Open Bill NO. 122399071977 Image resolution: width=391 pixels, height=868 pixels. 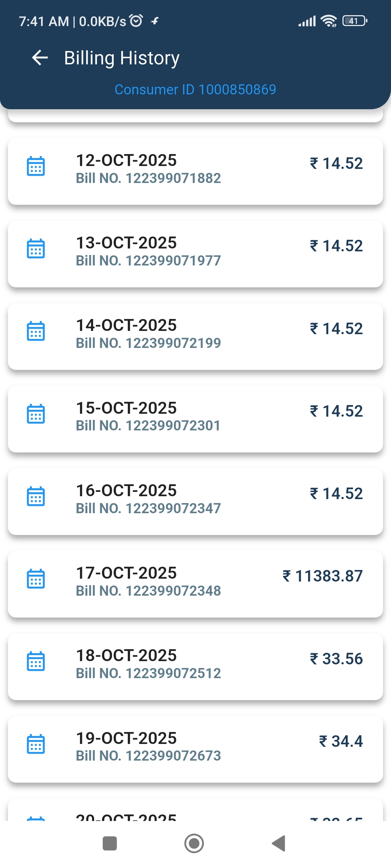point(148,261)
